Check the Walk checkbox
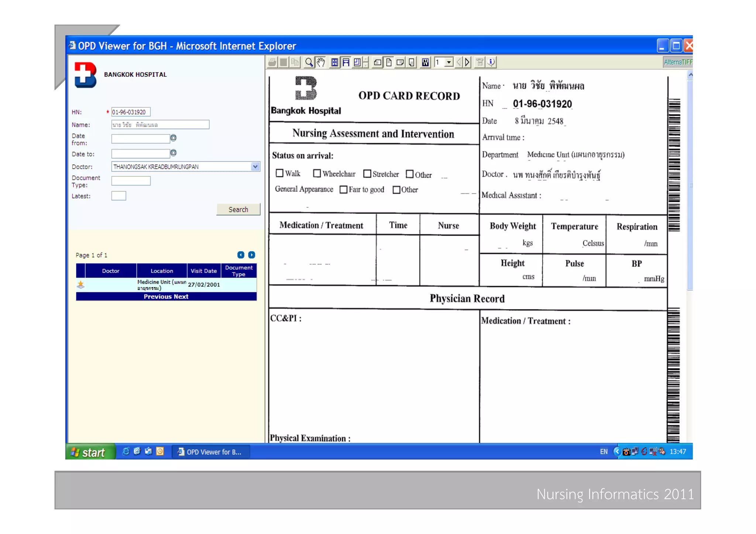Viewport: 756px width, 534px height. (280, 173)
